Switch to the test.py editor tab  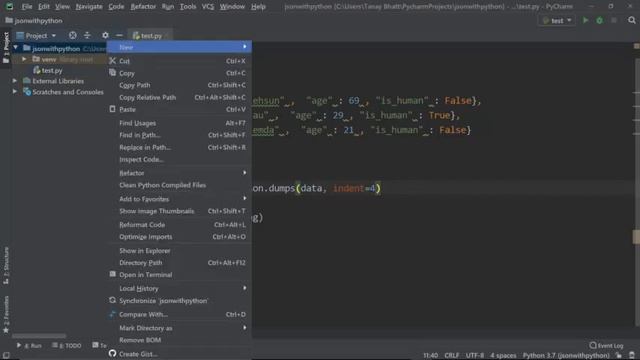pos(149,36)
